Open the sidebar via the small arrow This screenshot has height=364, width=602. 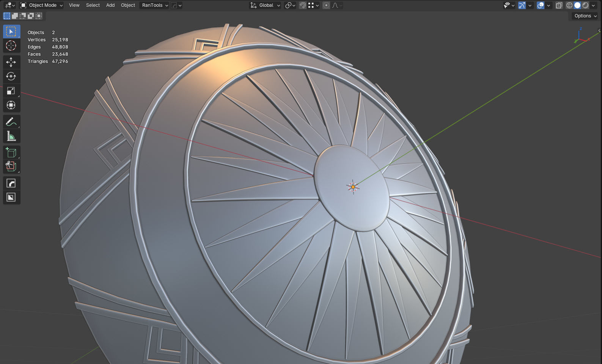599,30
